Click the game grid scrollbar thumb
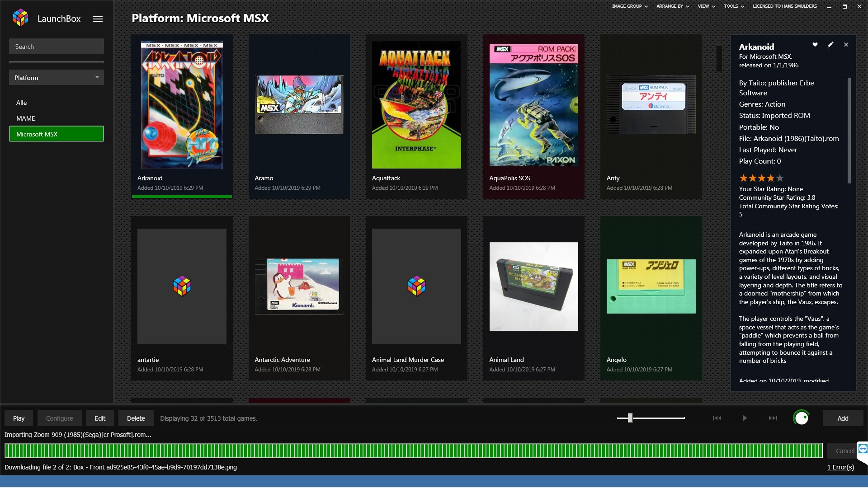 point(719,58)
